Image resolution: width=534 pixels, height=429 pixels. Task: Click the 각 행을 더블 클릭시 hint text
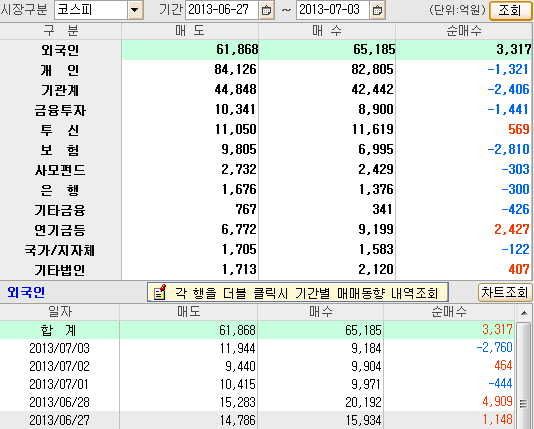[x=307, y=293]
